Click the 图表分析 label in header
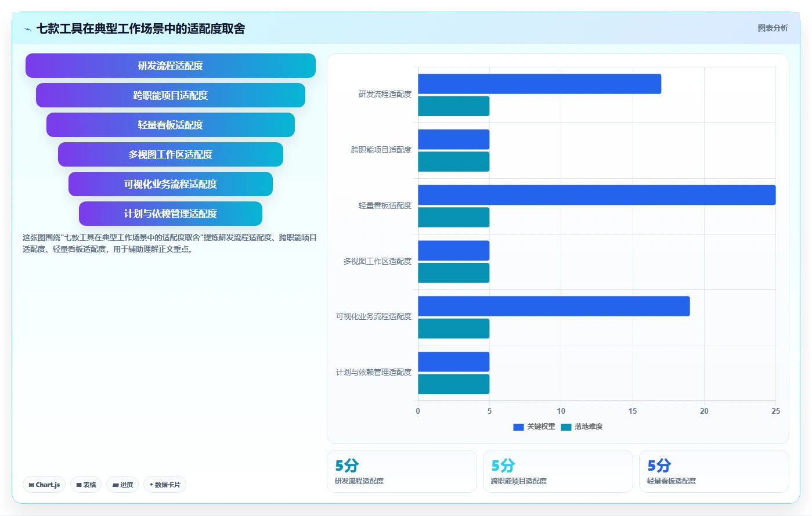 point(773,28)
